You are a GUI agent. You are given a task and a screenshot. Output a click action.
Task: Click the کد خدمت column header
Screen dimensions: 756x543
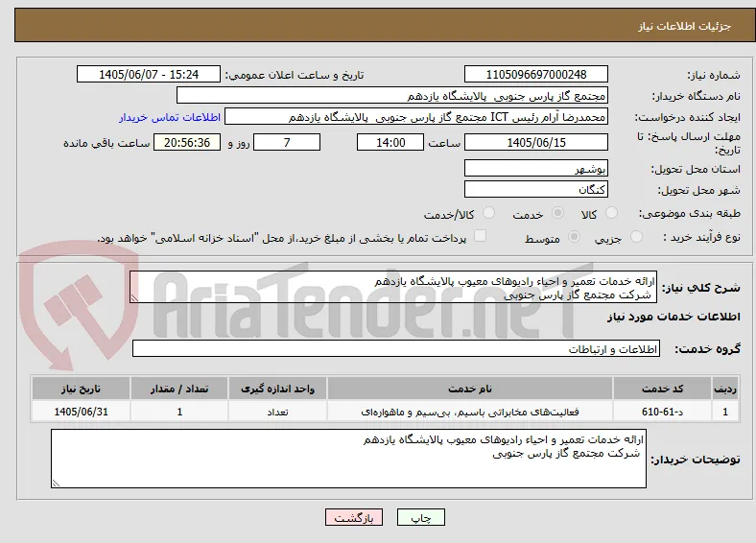pyautogui.click(x=663, y=389)
